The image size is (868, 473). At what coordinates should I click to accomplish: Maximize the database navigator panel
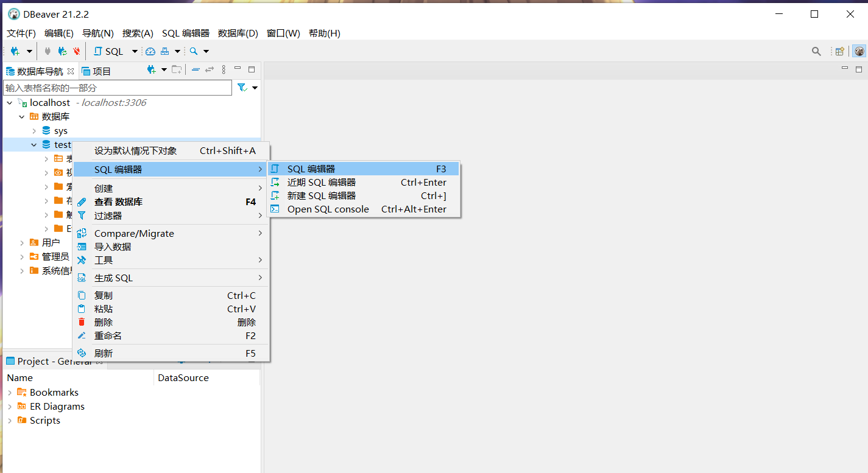point(252,69)
